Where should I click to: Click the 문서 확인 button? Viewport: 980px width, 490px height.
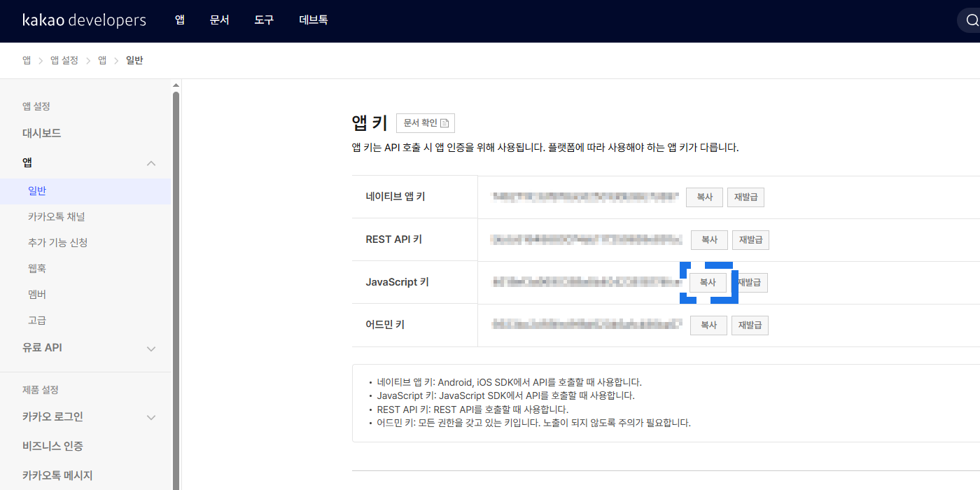click(x=426, y=123)
